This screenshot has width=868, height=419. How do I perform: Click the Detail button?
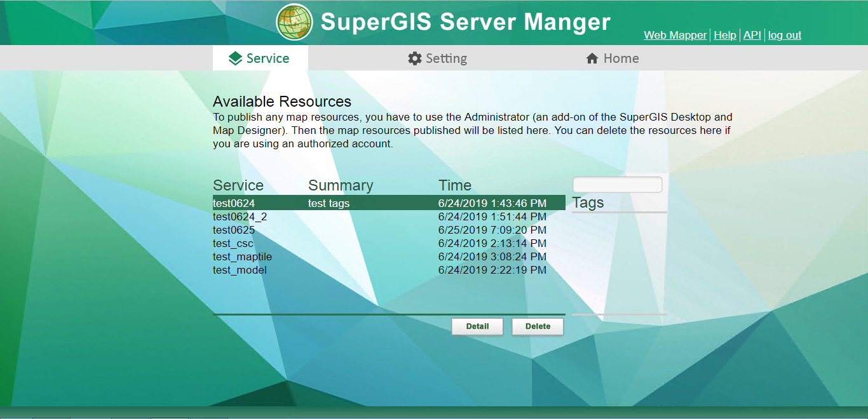(477, 326)
